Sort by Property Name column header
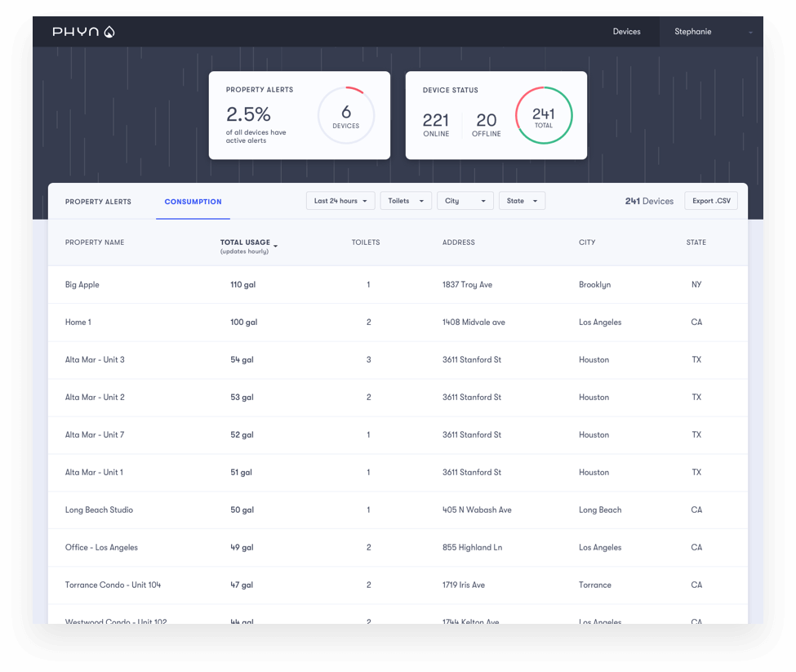 [95, 243]
